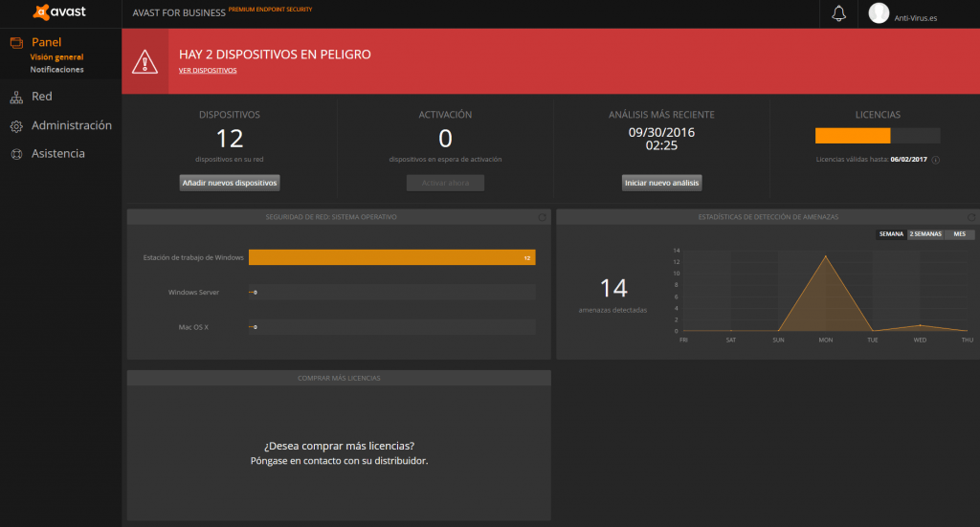Switch chart to Semana view
The height and width of the screenshot is (527, 980).
click(891, 234)
